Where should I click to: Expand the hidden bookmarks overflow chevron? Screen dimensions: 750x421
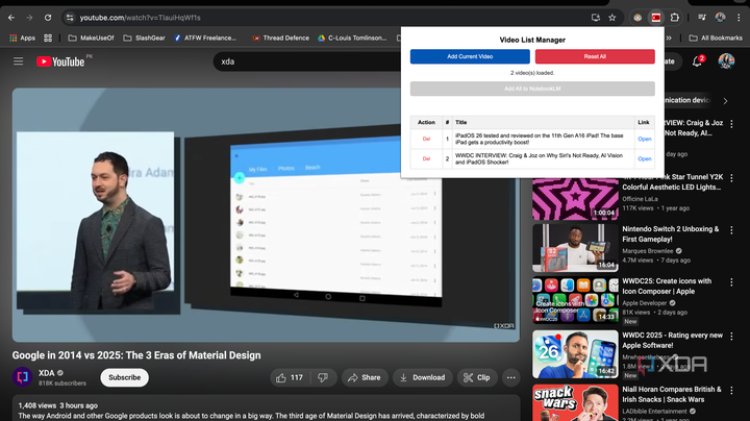pyautogui.click(x=669, y=38)
